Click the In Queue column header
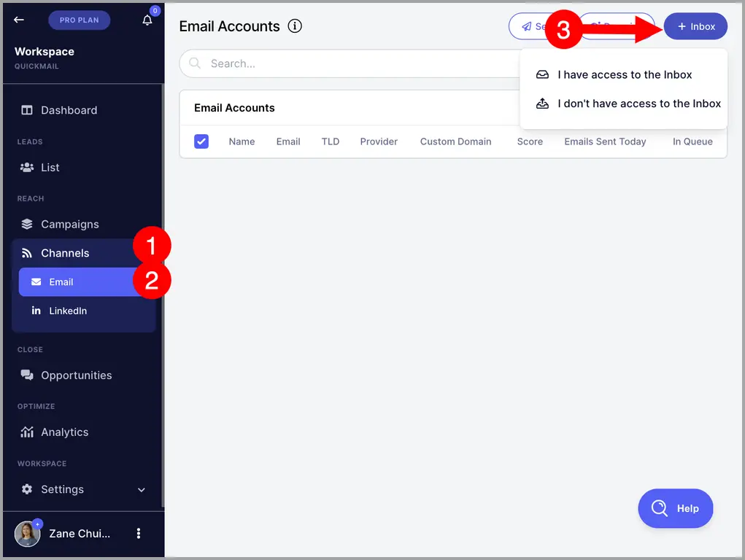745x560 pixels. [692, 141]
